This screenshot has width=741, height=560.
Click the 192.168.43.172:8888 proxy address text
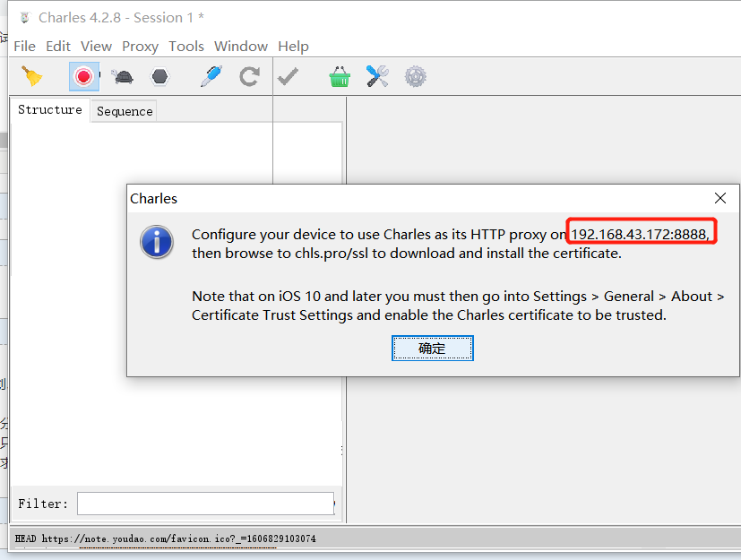pyautogui.click(x=641, y=234)
